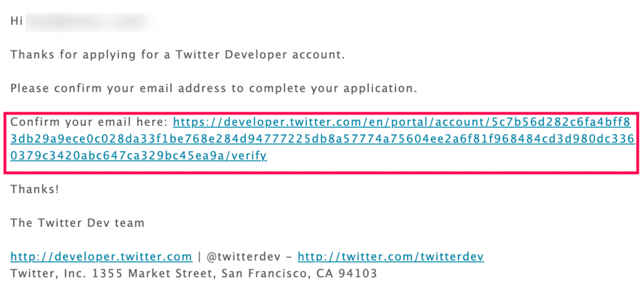This screenshot has width=644, height=303.
Task: Click "The Twitter Dev team" signature
Action: pos(77,223)
